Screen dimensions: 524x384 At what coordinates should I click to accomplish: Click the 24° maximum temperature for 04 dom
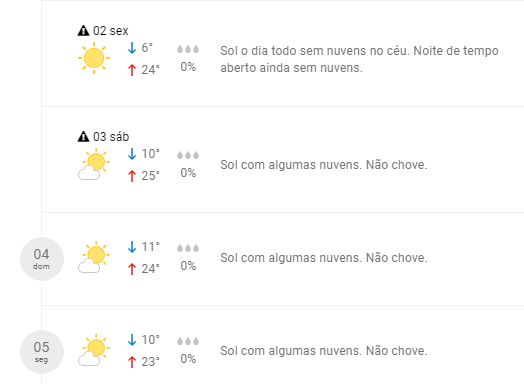click(x=150, y=269)
